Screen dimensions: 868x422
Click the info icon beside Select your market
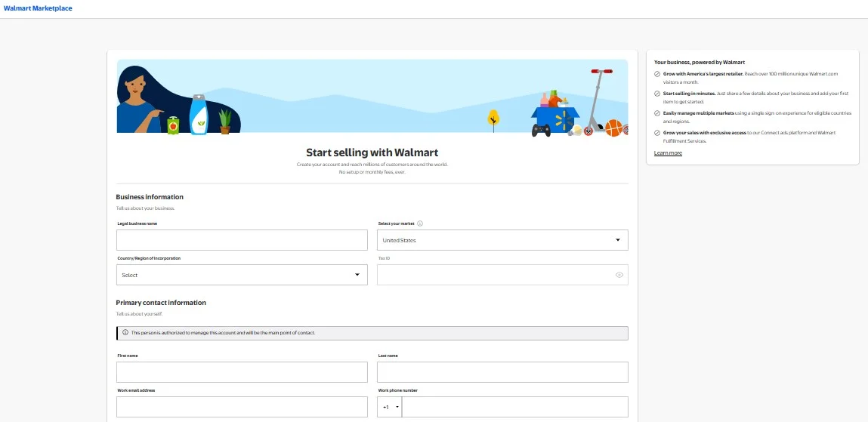419,223
